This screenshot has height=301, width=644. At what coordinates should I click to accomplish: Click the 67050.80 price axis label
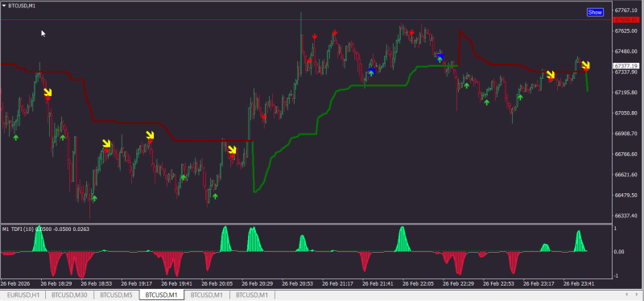click(x=626, y=113)
